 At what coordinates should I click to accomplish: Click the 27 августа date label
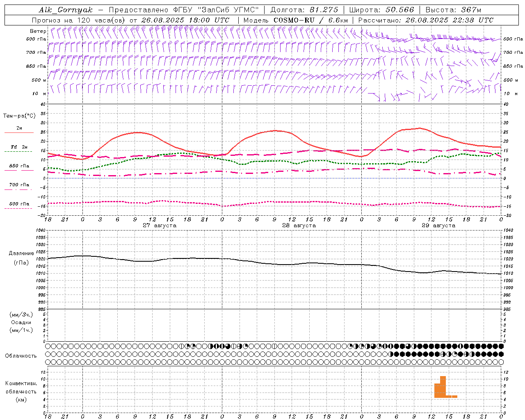coord(159,226)
